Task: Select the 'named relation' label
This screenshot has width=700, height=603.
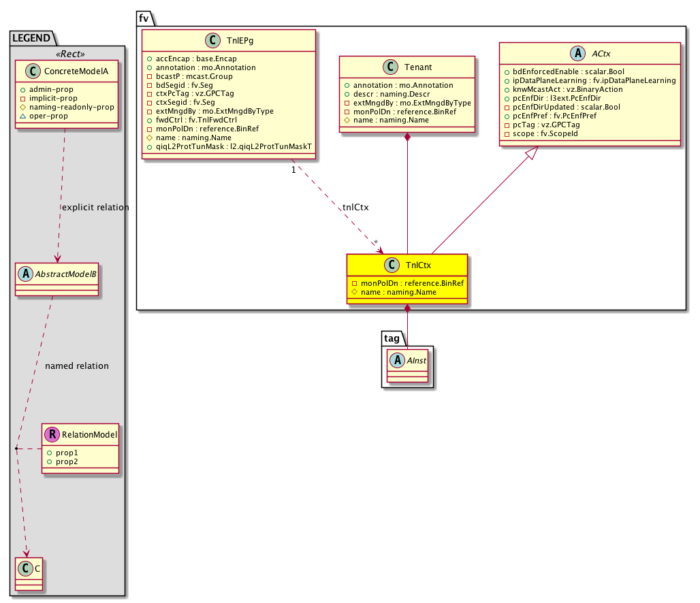Action: pyautogui.click(x=76, y=365)
